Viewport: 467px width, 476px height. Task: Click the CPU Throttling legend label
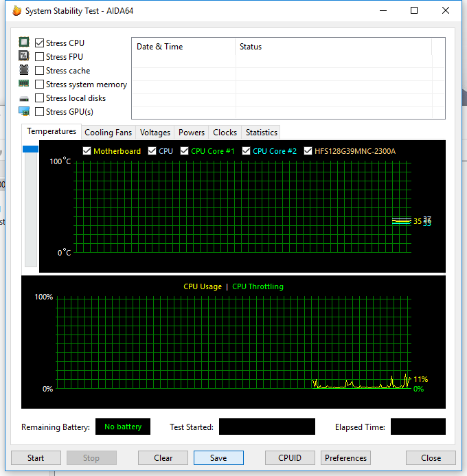(258, 286)
